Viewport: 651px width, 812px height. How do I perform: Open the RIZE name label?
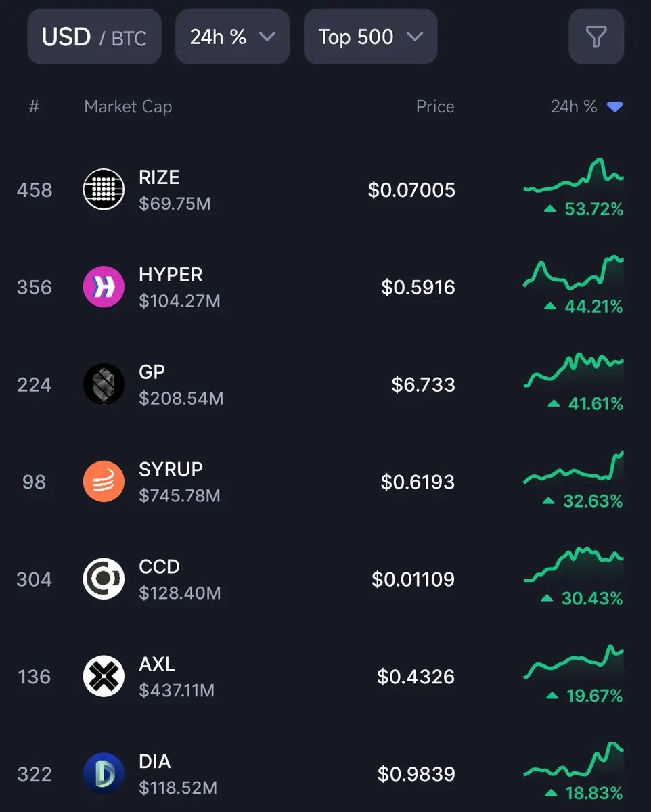[159, 177]
